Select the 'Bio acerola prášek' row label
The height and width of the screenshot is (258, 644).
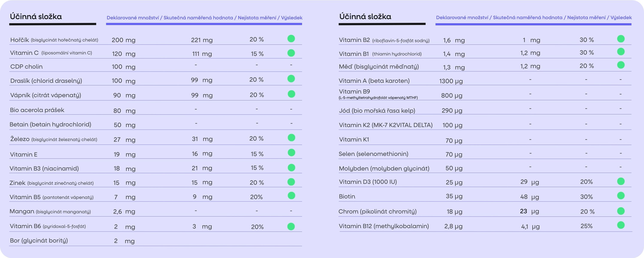coord(37,110)
